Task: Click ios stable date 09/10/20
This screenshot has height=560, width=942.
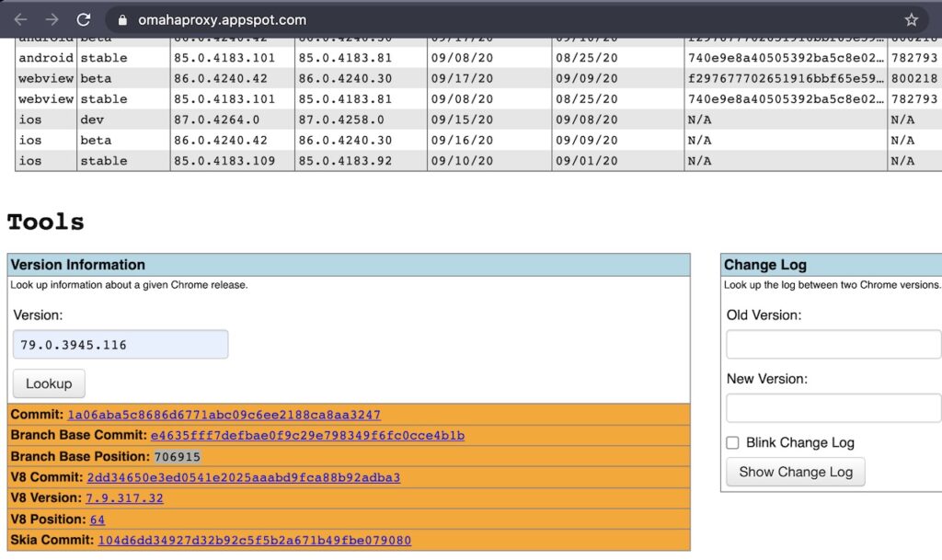Action: pyautogui.click(x=462, y=160)
